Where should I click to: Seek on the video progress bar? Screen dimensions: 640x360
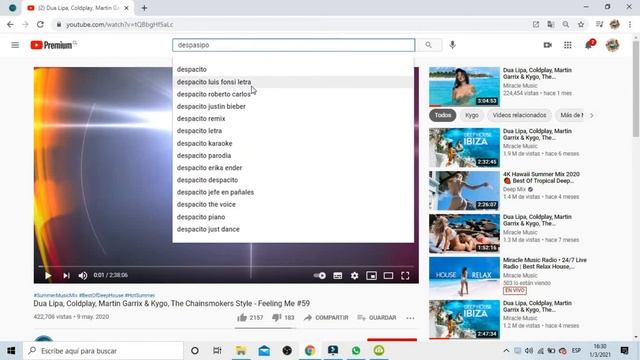coord(226,266)
